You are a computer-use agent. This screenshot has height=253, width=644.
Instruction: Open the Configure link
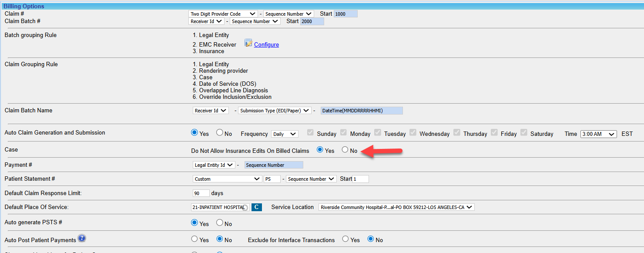point(266,44)
